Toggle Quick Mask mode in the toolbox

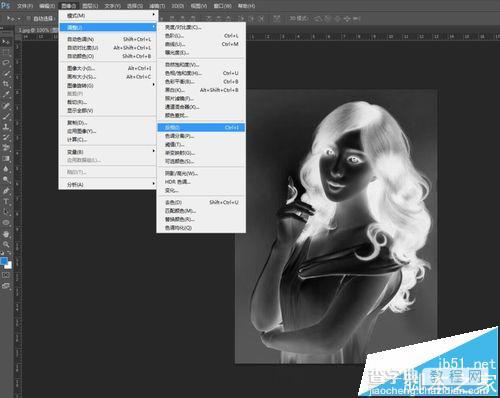[x=6, y=275]
